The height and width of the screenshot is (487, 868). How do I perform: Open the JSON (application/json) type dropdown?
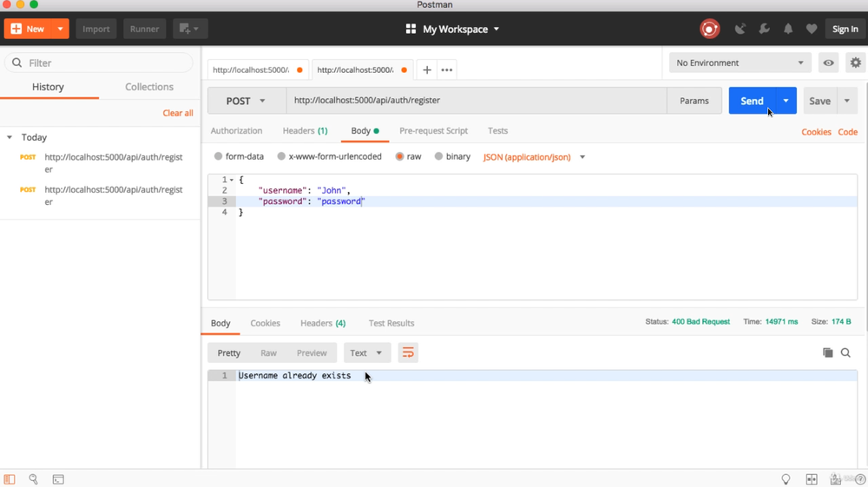click(534, 157)
